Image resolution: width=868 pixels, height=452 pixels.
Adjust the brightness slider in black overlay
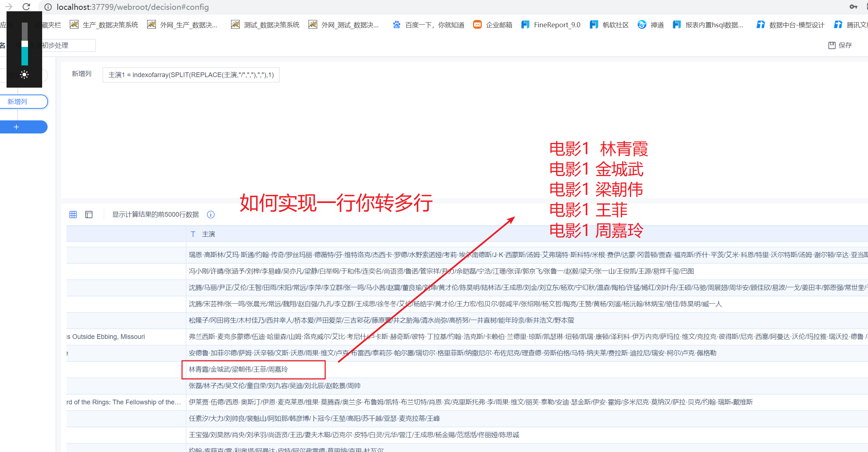pos(25,44)
